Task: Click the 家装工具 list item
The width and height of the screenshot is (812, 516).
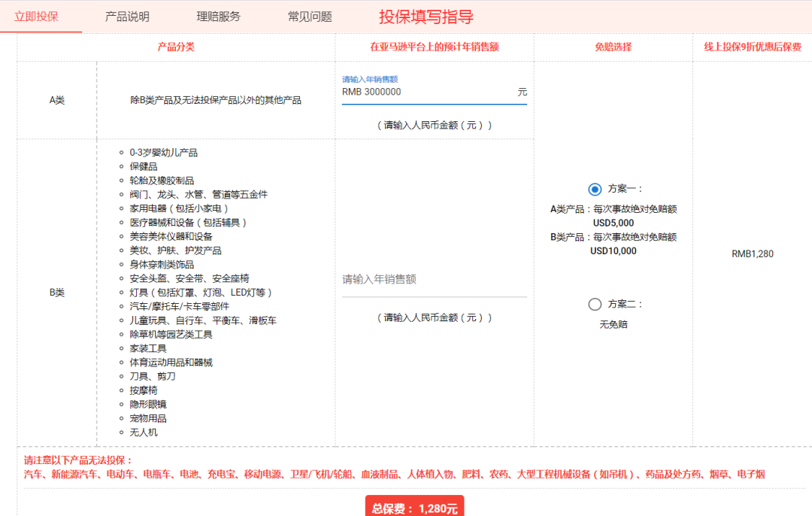Action: coord(148,348)
